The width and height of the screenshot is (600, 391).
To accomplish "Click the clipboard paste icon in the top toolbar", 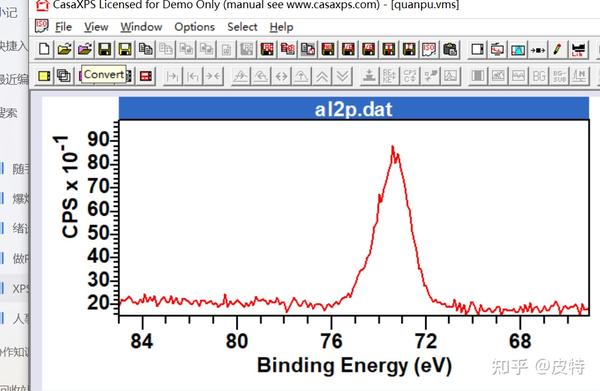I will [450, 49].
